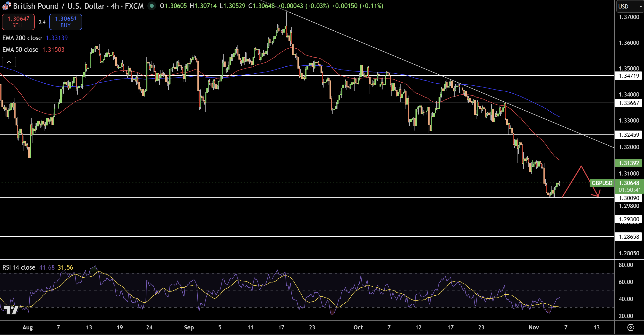Collapse the indicator legend panel
644x335 pixels.
(x=9, y=62)
